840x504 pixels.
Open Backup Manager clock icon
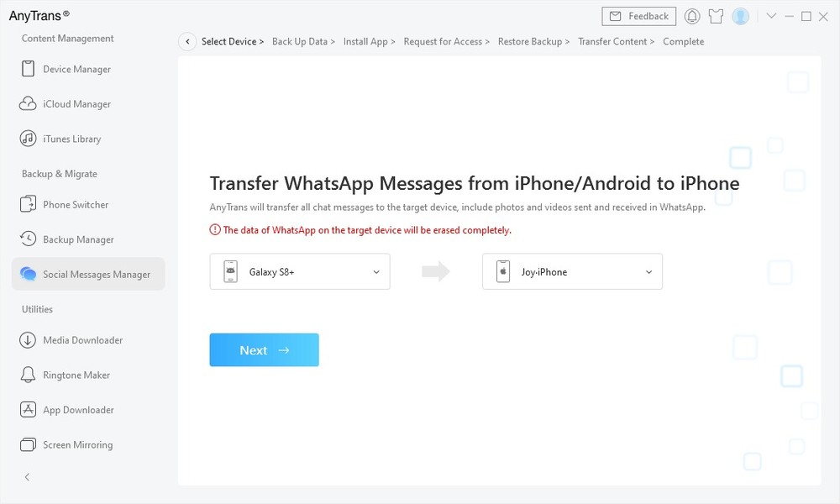[28, 239]
